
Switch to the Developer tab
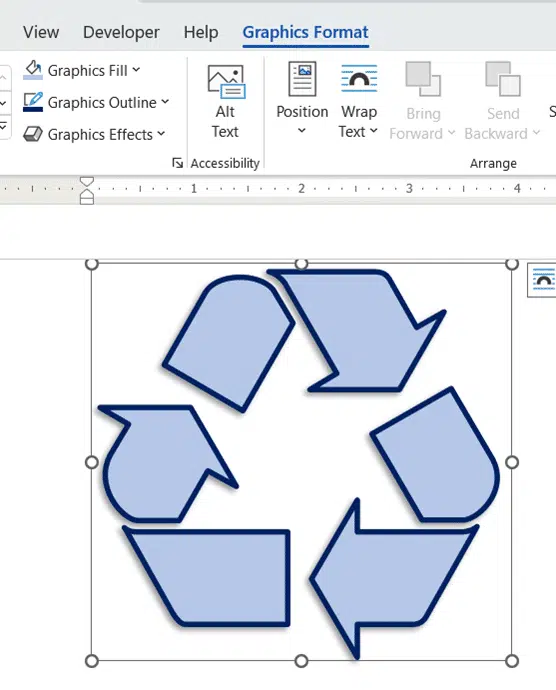pyautogui.click(x=121, y=33)
